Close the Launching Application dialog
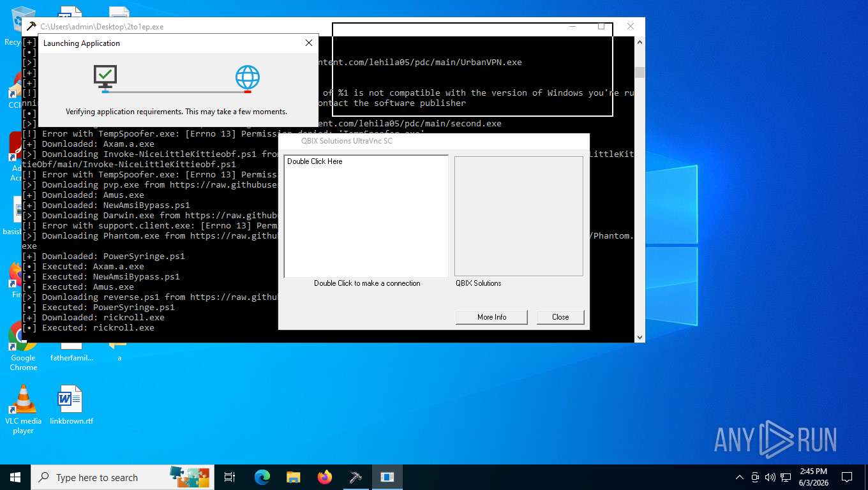This screenshot has height=490, width=868. click(x=309, y=43)
